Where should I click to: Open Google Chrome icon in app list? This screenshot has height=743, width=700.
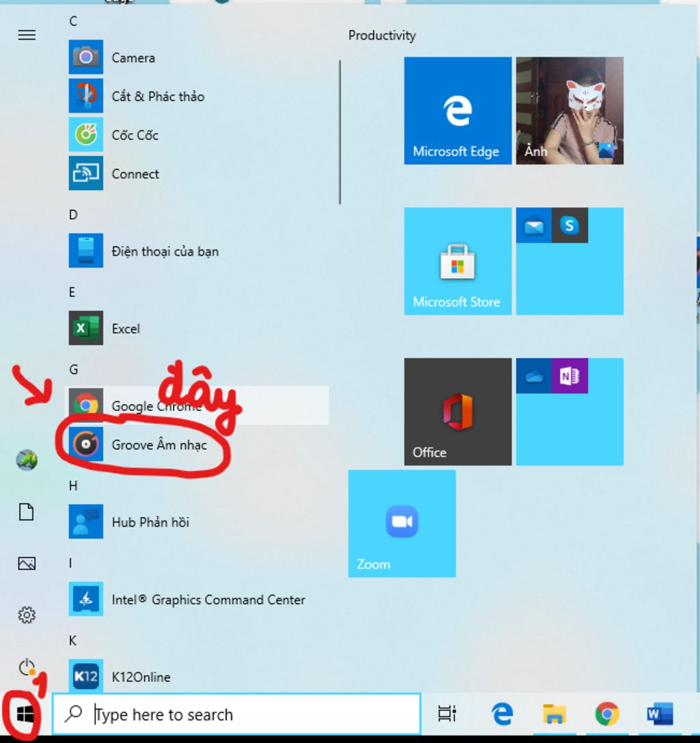click(x=85, y=405)
